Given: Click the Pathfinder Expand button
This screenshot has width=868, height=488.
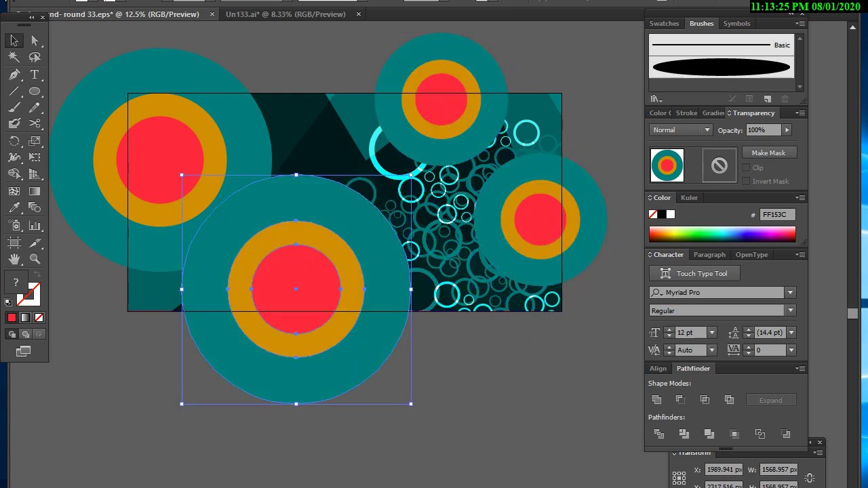Looking at the screenshot, I should pos(770,400).
